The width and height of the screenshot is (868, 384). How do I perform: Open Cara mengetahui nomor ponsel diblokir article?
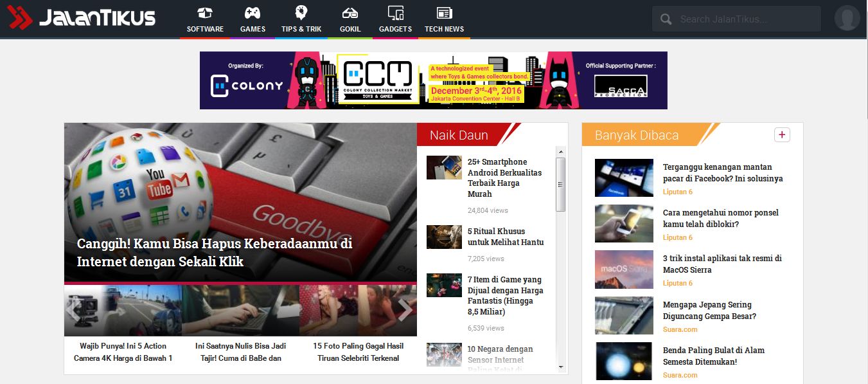coord(720,218)
